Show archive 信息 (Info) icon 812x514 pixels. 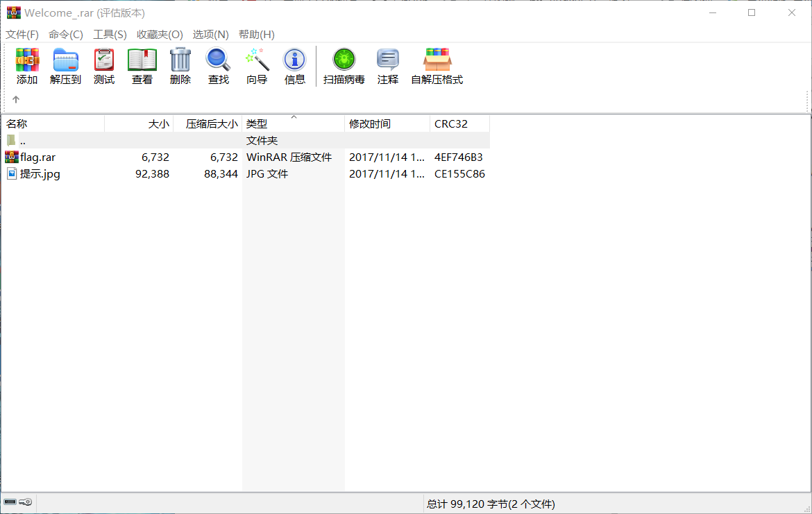(x=295, y=60)
